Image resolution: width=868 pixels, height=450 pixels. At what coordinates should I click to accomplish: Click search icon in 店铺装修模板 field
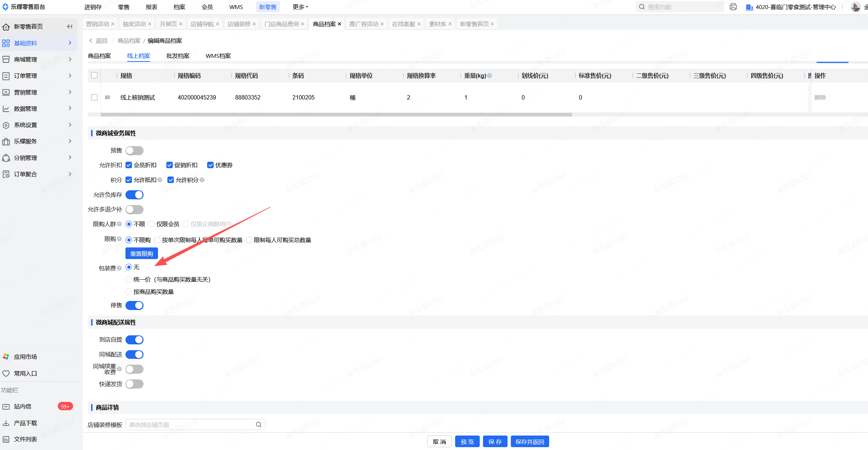(x=258, y=425)
